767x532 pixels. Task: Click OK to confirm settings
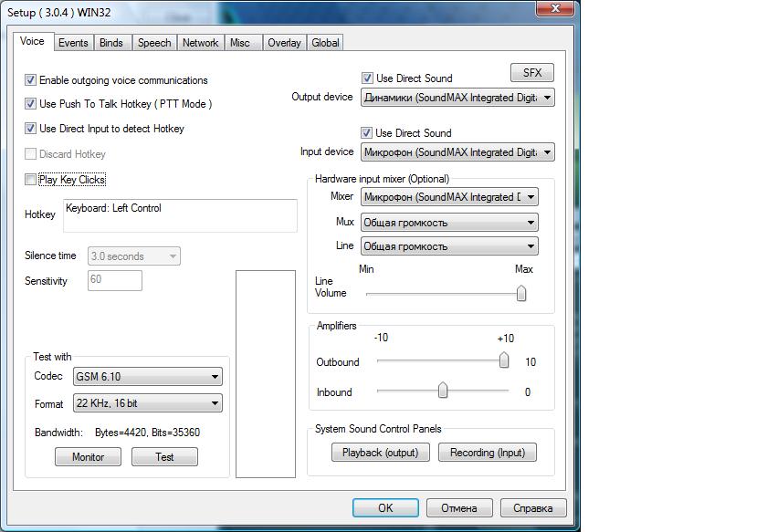[x=385, y=508]
